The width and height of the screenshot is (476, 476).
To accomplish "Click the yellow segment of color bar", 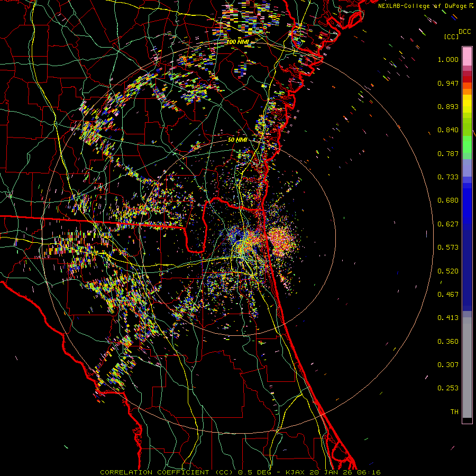I will (x=467, y=104).
